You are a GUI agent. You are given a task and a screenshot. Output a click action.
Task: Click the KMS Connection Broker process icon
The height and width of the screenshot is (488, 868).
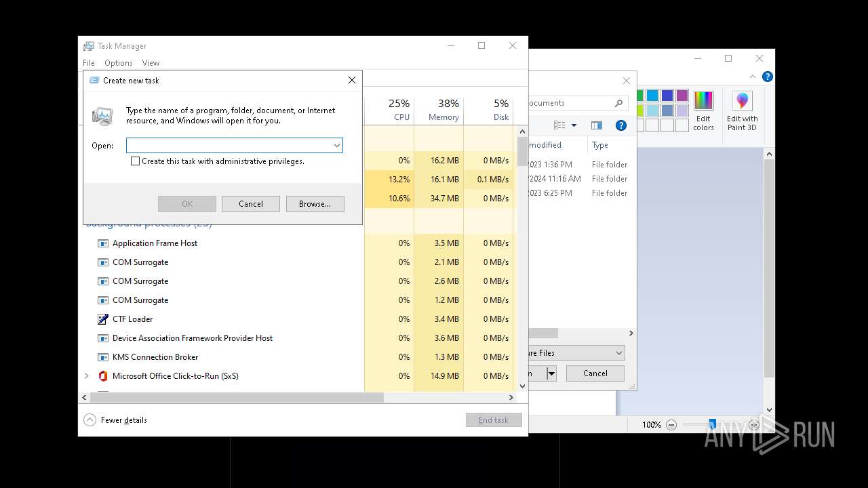[103, 357]
